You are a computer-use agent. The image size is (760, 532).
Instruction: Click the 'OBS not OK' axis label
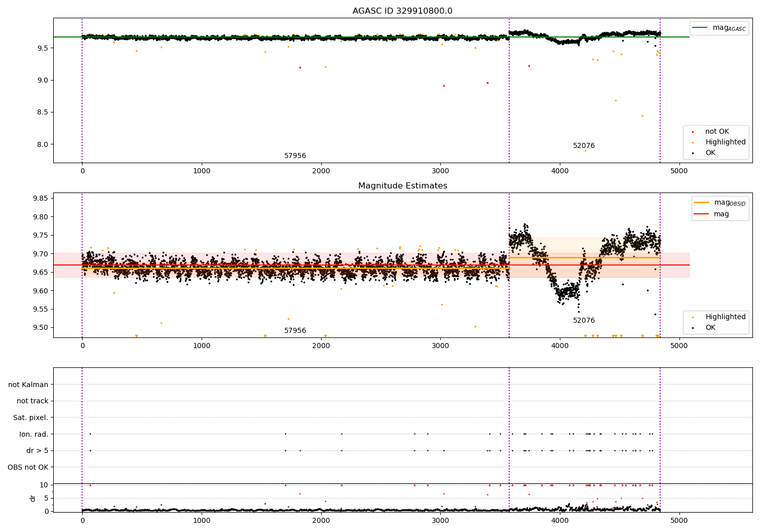click(x=28, y=467)
